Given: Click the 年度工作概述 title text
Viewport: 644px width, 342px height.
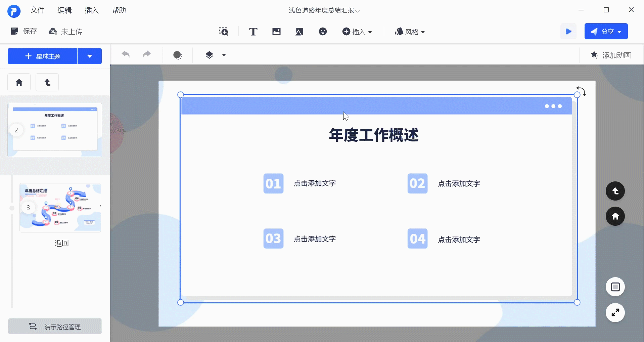Looking at the screenshot, I should (374, 135).
